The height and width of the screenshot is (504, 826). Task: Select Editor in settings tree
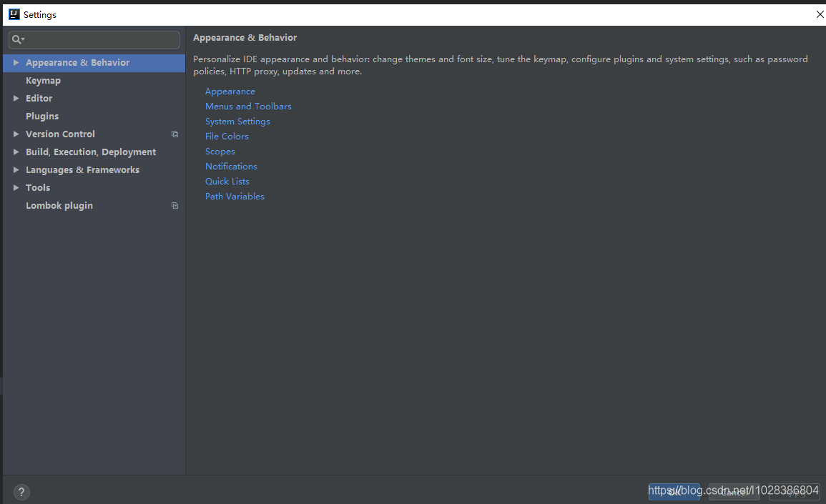[94, 99]
